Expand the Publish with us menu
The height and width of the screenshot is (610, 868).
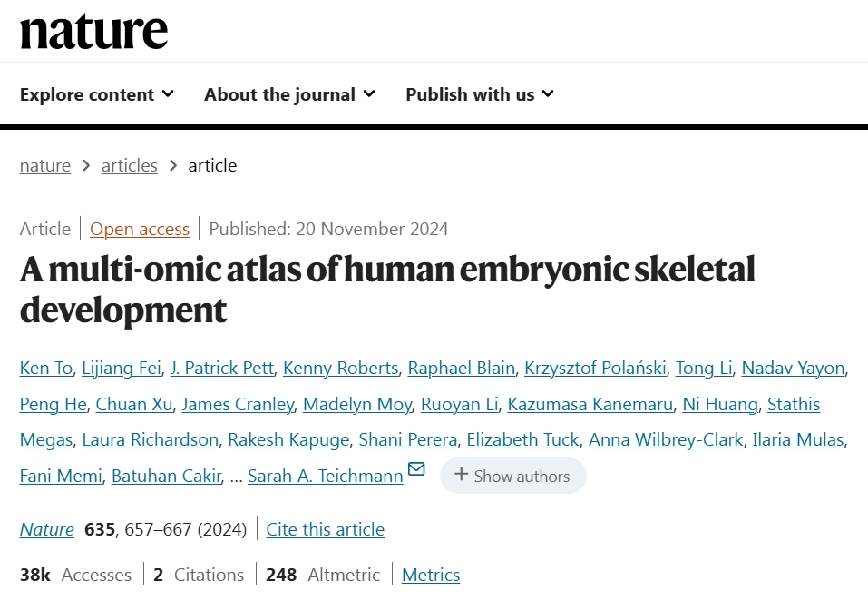pyautogui.click(x=480, y=94)
